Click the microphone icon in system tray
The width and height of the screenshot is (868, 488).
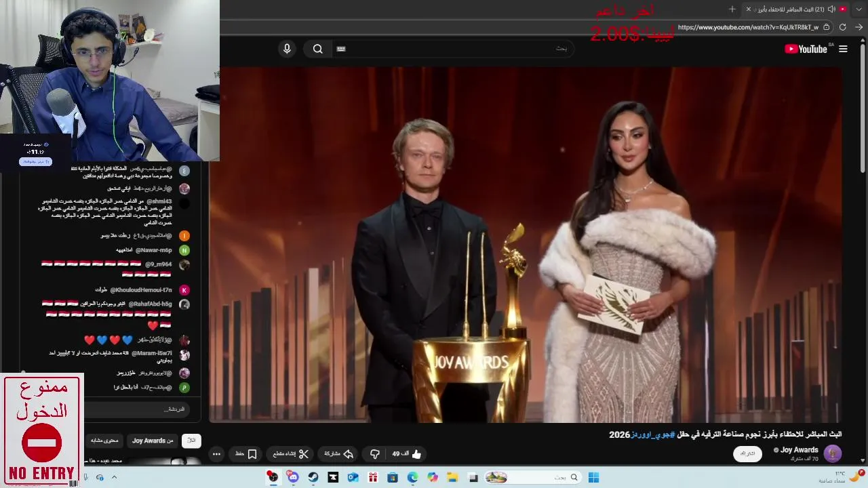pyautogui.click(x=85, y=478)
